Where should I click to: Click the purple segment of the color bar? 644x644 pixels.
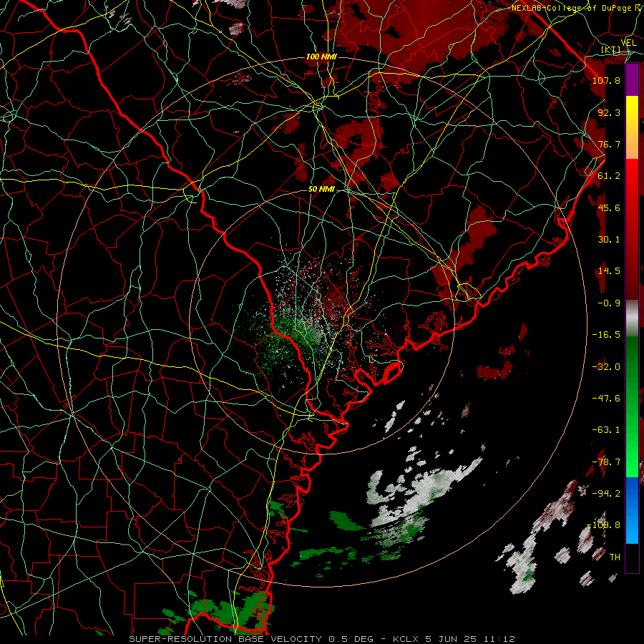pos(632,80)
